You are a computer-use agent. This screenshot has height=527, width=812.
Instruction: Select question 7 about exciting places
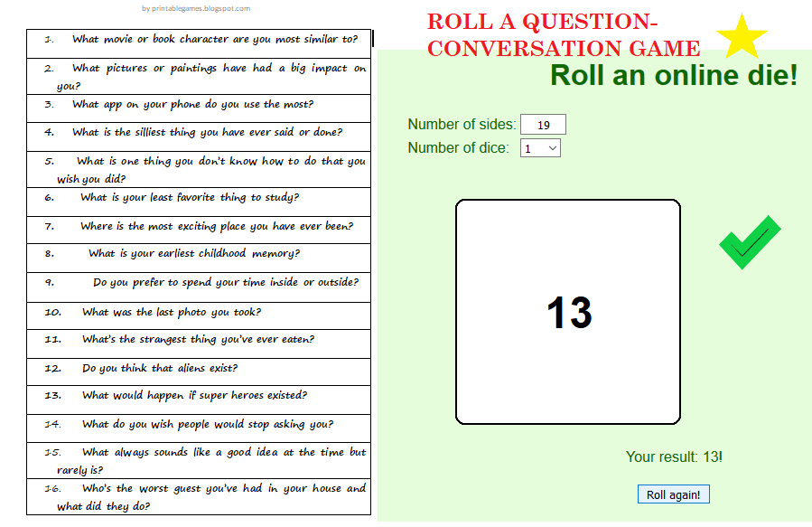pos(199,226)
